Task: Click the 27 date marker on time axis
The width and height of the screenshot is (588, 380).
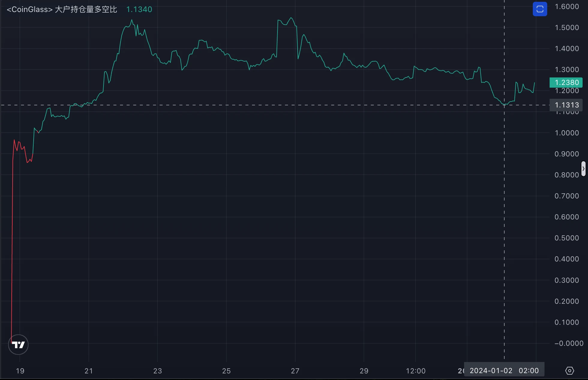Action: 295,371
